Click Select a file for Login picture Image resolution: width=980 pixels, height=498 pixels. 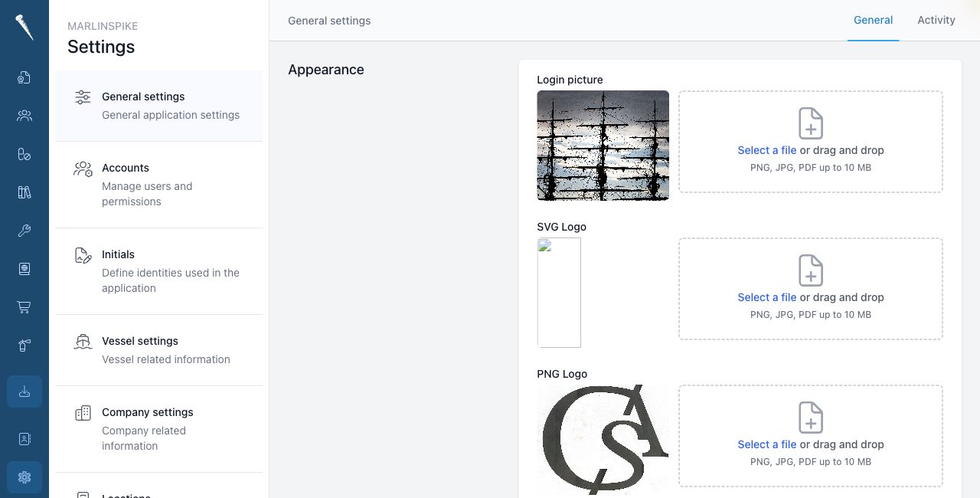pos(767,150)
